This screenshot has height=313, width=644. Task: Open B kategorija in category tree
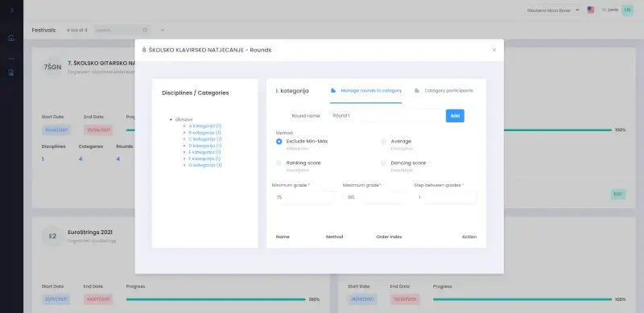click(x=205, y=133)
